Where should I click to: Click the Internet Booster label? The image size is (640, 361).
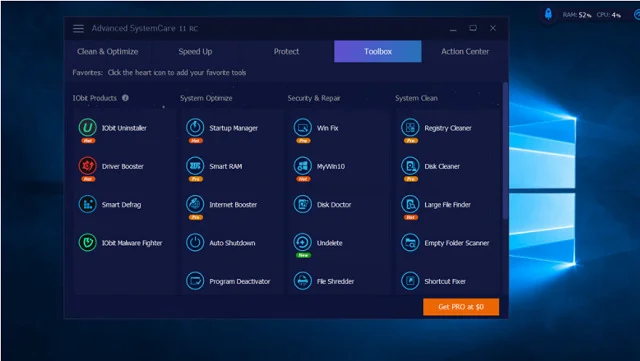pyautogui.click(x=233, y=205)
